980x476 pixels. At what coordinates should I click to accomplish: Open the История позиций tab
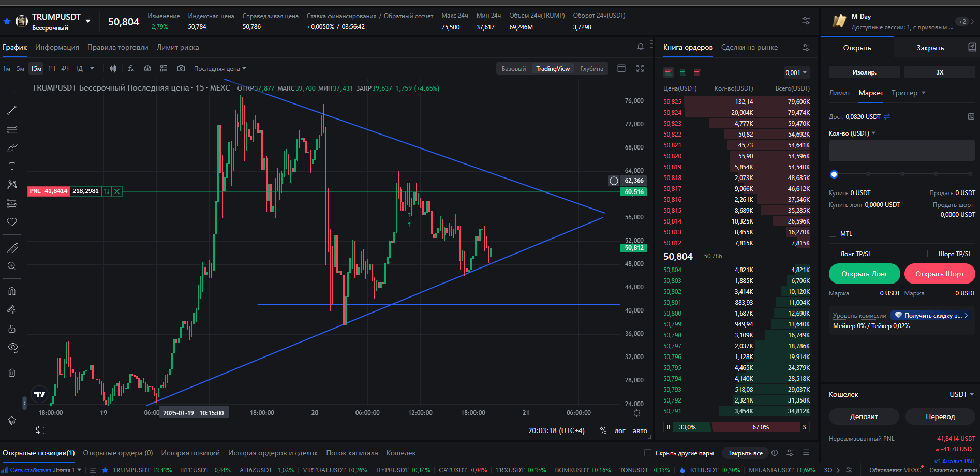pyautogui.click(x=190, y=453)
